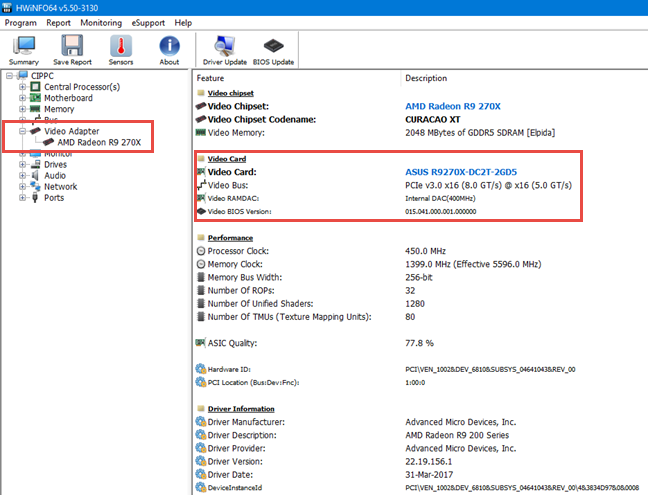Click the Video RAMDAC row icon
Screen dimensions: 648x495
coord(201,198)
